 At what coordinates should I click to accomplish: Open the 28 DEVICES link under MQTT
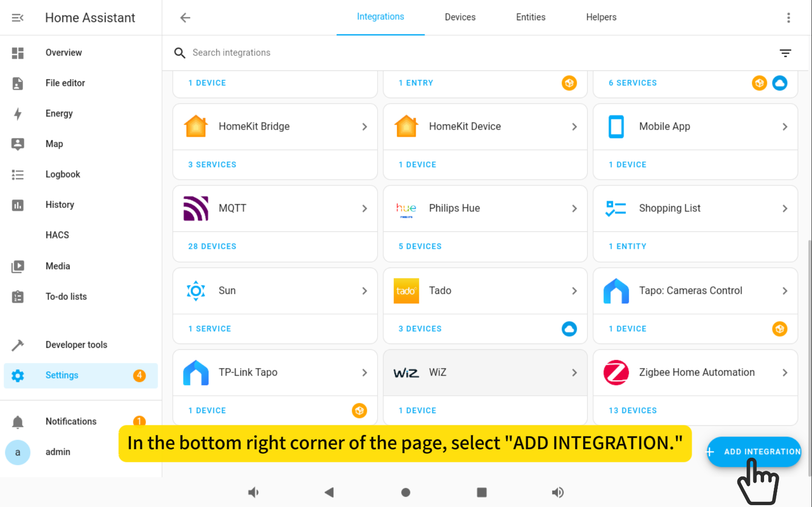[212, 246]
